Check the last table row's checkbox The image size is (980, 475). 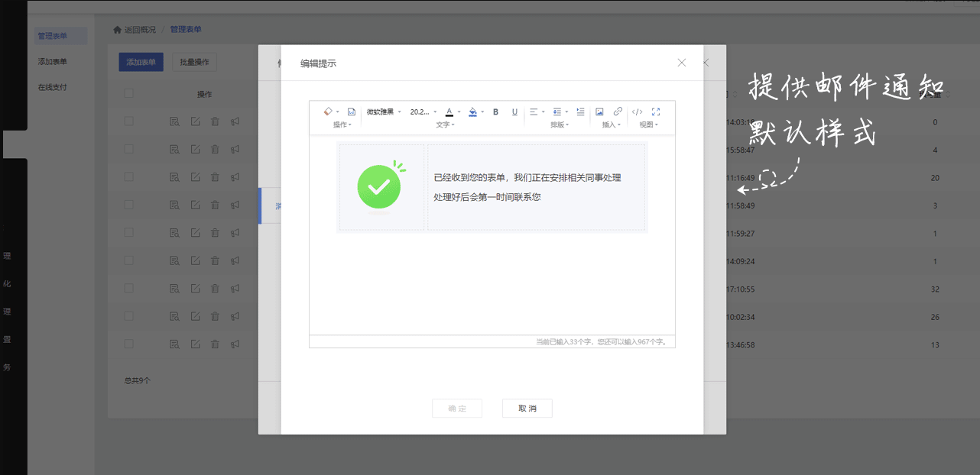pos(128,344)
